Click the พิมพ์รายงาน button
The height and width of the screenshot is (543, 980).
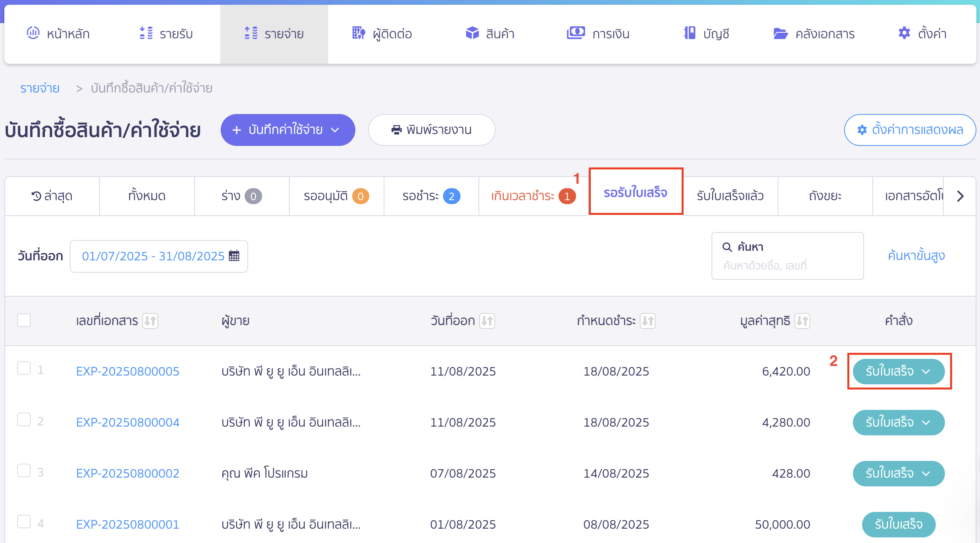point(432,130)
